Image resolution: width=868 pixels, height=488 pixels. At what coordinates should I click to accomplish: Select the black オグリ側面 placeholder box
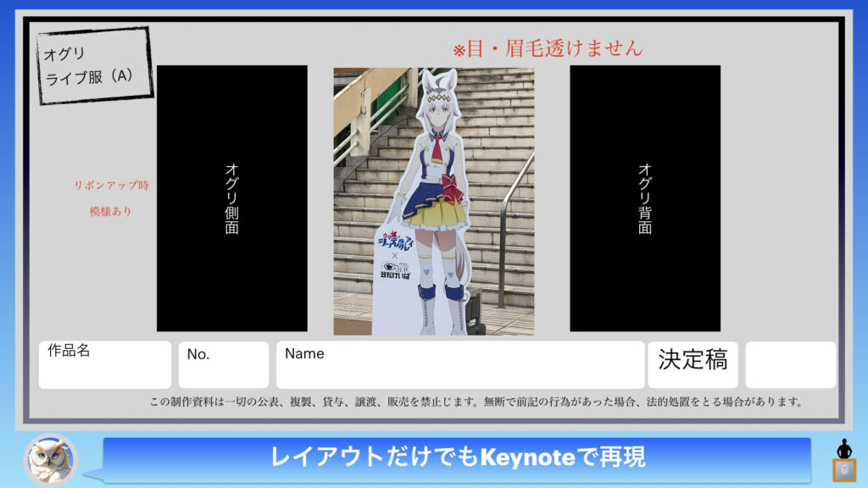[x=232, y=198]
